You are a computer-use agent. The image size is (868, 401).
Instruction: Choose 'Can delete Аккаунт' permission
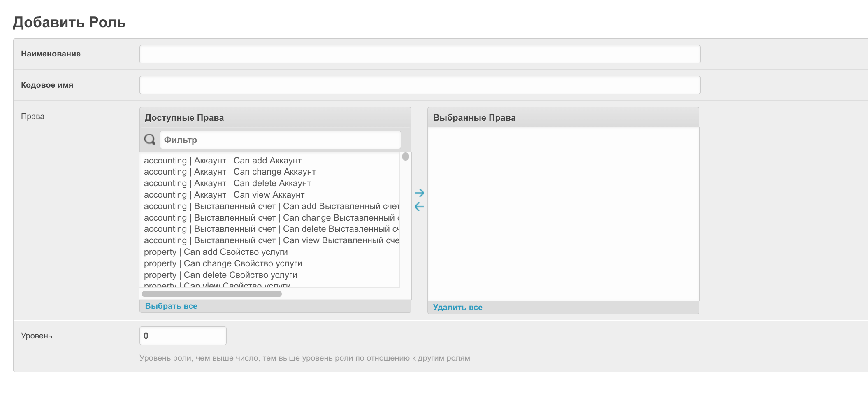click(227, 183)
